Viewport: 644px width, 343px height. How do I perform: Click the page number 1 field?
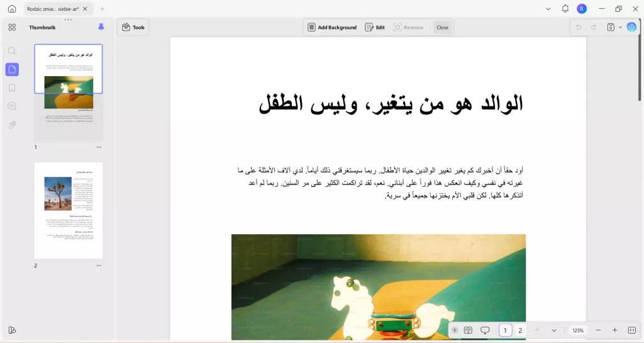click(x=505, y=330)
